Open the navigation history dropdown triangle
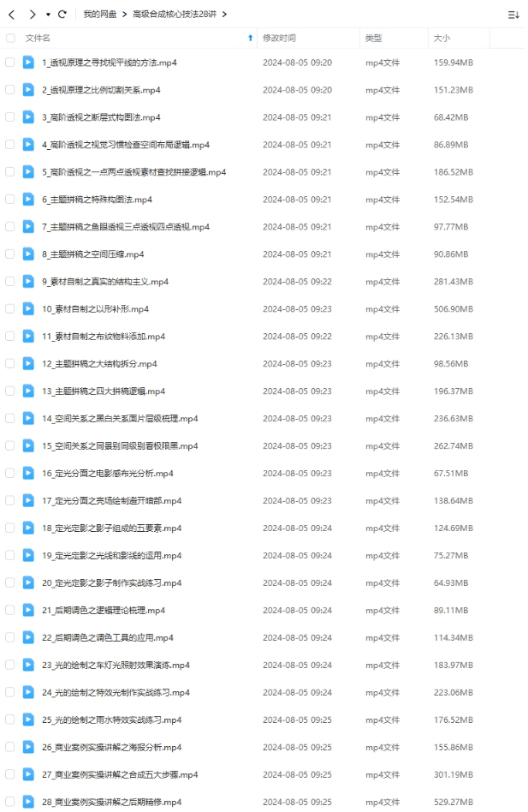 click(48, 15)
